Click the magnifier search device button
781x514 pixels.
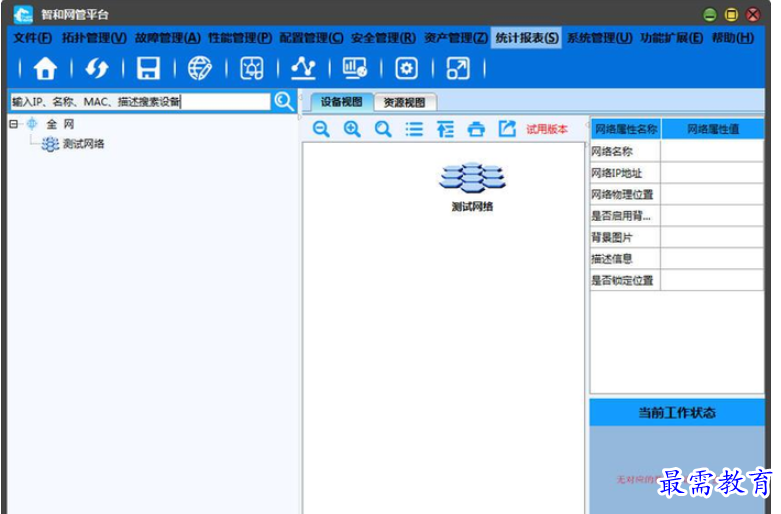tap(284, 101)
